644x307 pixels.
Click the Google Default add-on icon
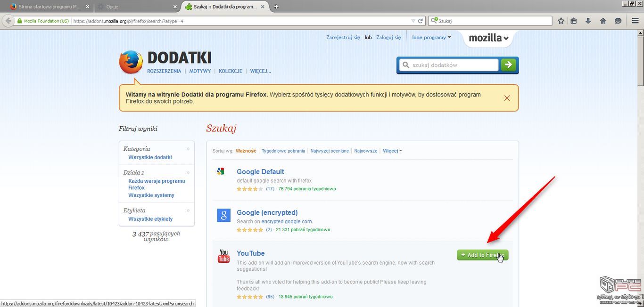coord(220,171)
